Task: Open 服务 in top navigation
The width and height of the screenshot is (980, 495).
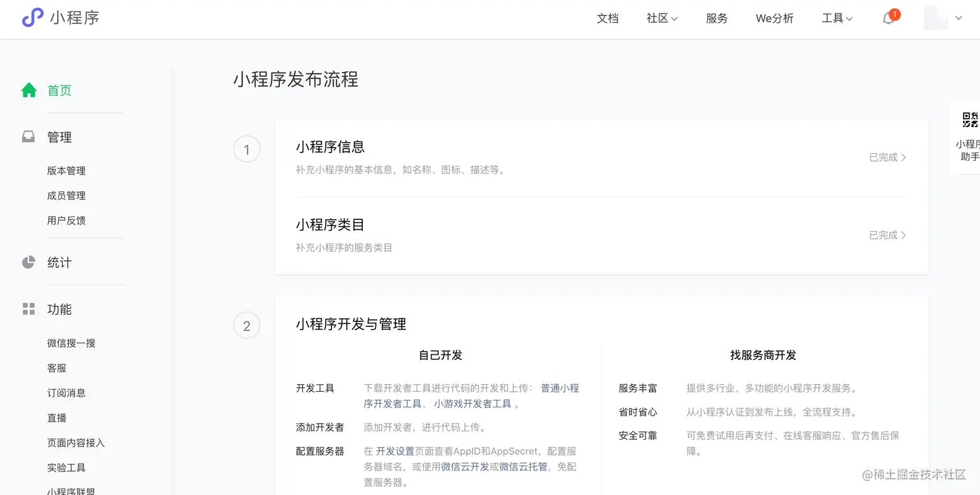Action: [717, 19]
